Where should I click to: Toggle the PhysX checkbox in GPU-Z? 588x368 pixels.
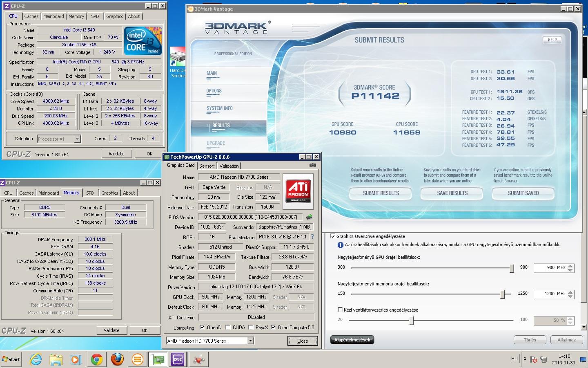251,327
